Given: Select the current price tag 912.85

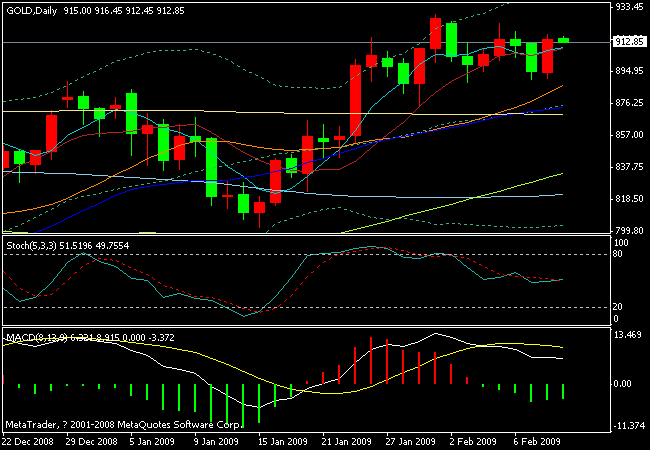Looking at the screenshot, I should (628, 42).
